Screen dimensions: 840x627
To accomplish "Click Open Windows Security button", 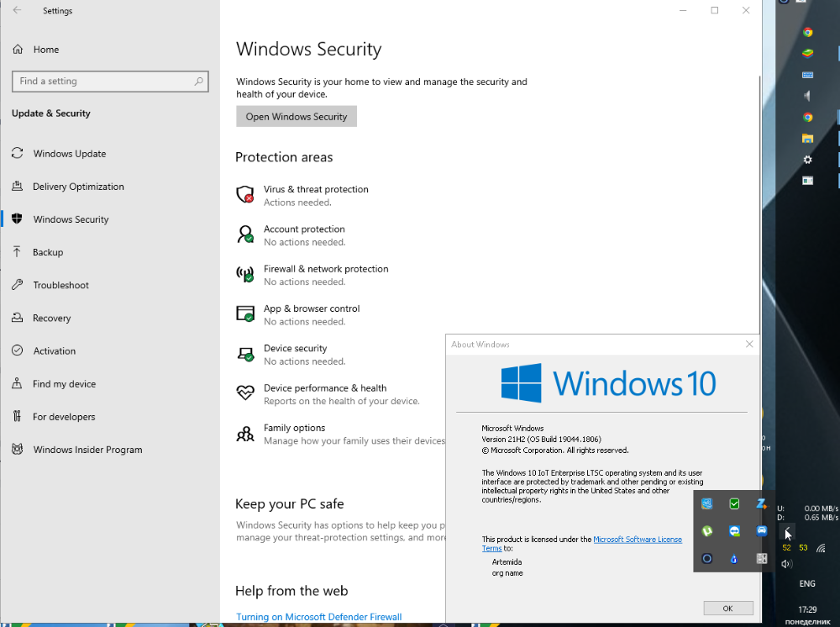I will (x=297, y=116).
